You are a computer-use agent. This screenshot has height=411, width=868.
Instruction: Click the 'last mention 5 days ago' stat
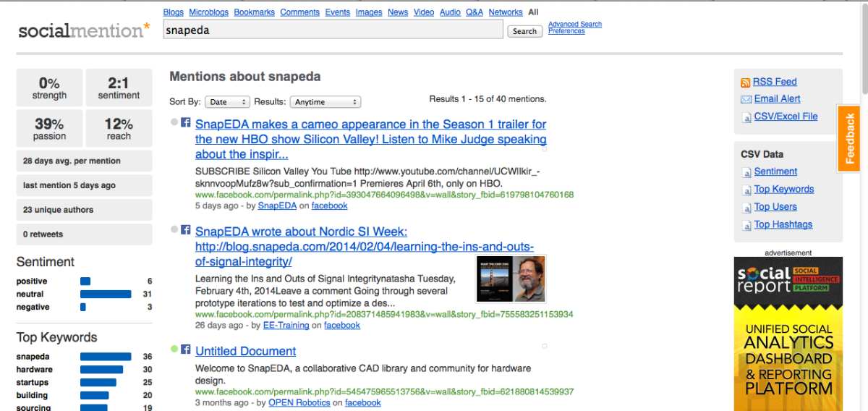click(x=85, y=185)
